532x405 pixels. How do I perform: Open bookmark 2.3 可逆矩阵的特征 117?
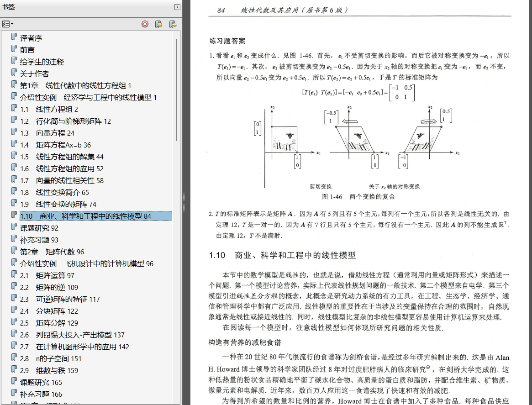point(60,299)
